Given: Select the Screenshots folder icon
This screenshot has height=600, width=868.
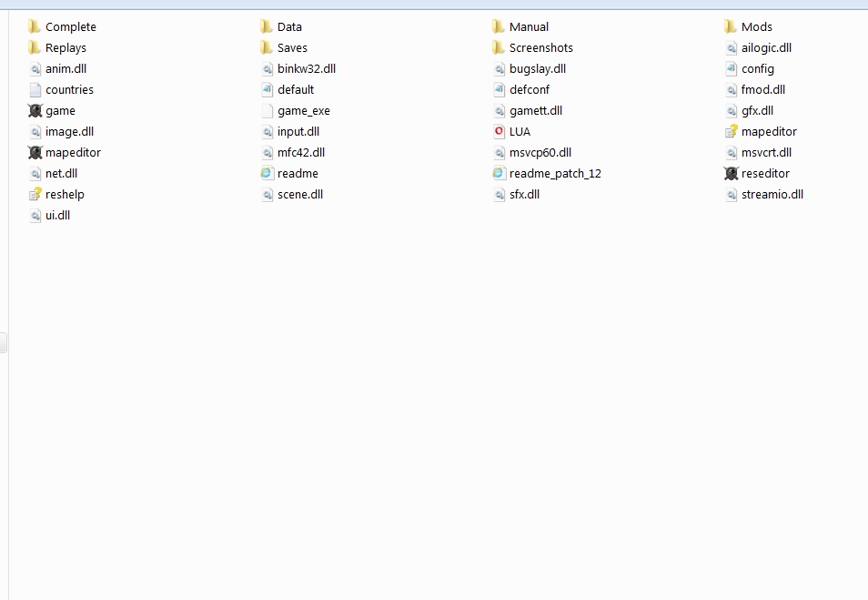Looking at the screenshot, I should [x=499, y=47].
